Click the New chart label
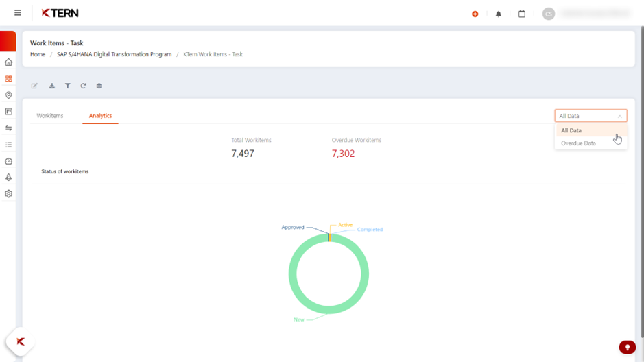The height and width of the screenshot is (362, 644). (x=298, y=319)
